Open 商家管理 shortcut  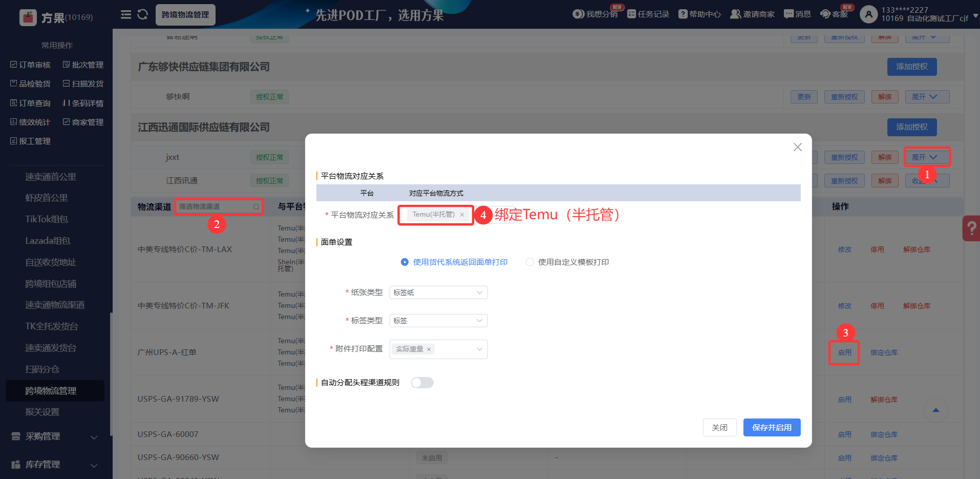point(83,122)
